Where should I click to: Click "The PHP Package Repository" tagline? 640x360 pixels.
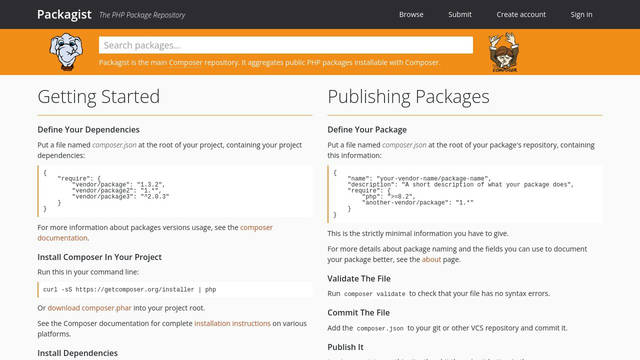pos(142,15)
